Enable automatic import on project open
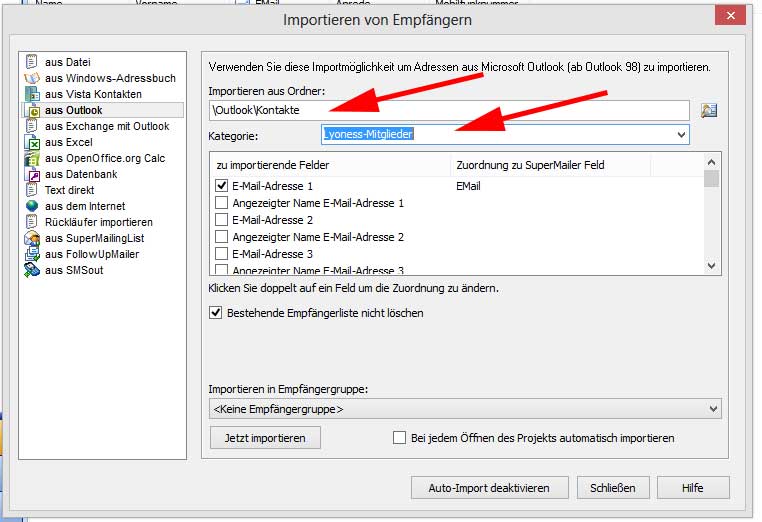Viewport: 762px width, 522px height. point(399,437)
